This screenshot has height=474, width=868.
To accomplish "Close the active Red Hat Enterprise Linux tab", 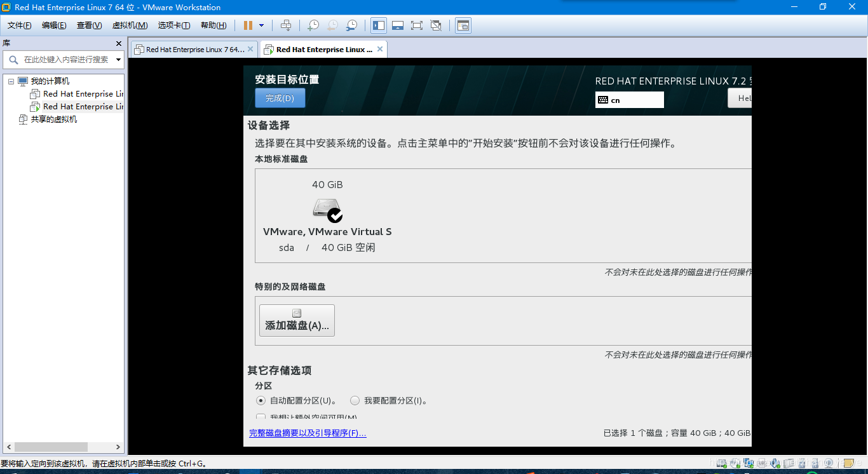I will pos(380,49).
